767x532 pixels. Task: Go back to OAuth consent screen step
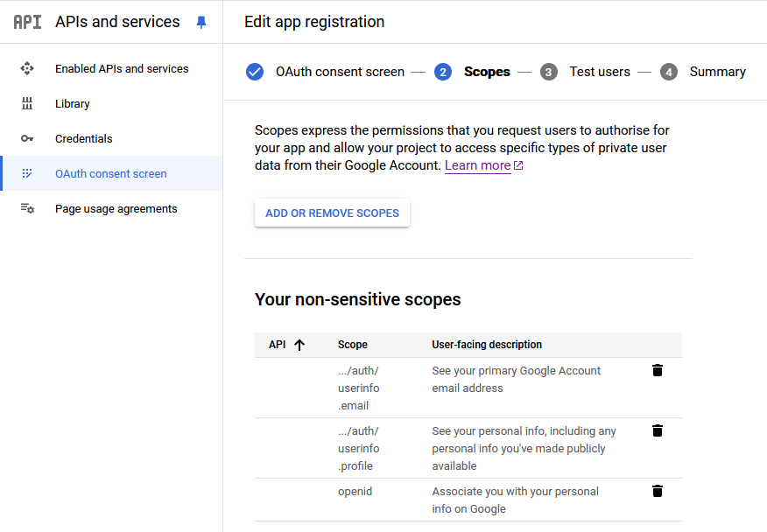tap(340, 72)
